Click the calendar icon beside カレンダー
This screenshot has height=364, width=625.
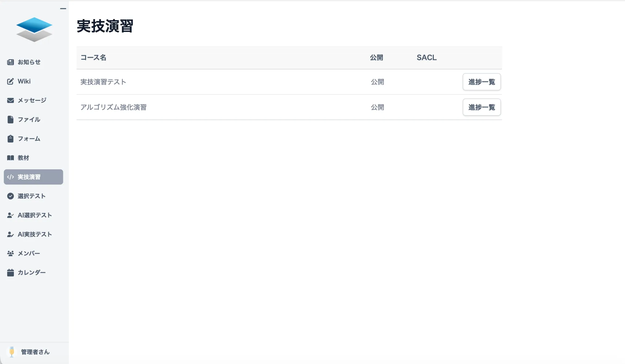(x=10, y=273)
